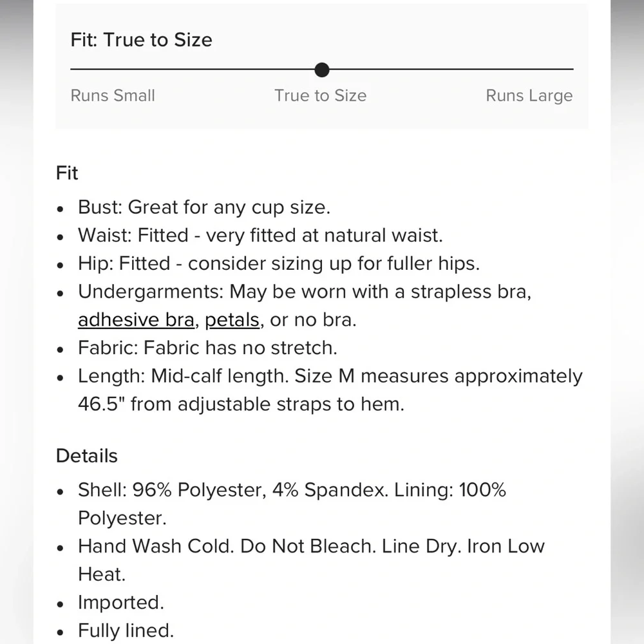Click the Undergarments bullet text

(304, 292)
